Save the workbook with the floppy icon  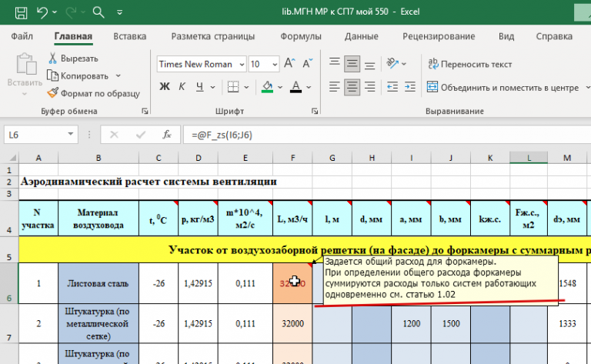click(21, 12)
